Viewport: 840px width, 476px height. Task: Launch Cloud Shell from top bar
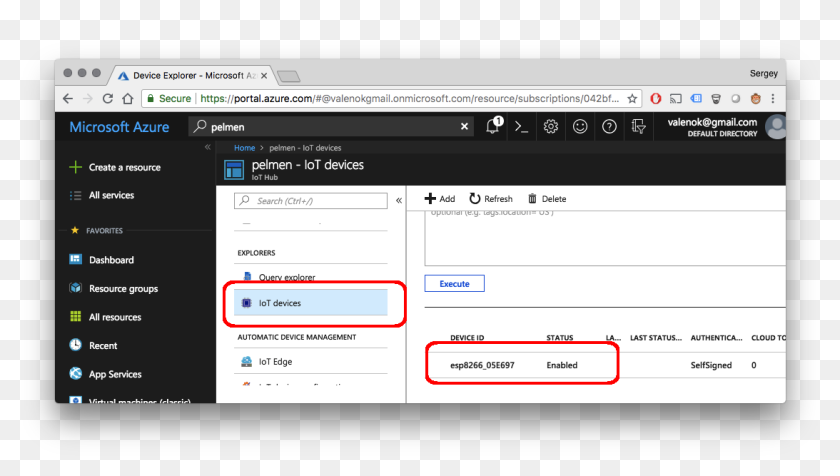pyautogui.click(x=521, y=126)
